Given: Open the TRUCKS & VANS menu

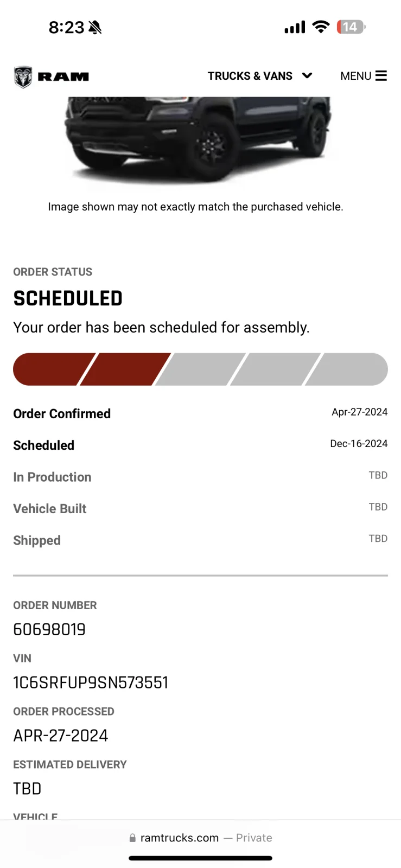Looking at the screenshot, I should point(259,76).
